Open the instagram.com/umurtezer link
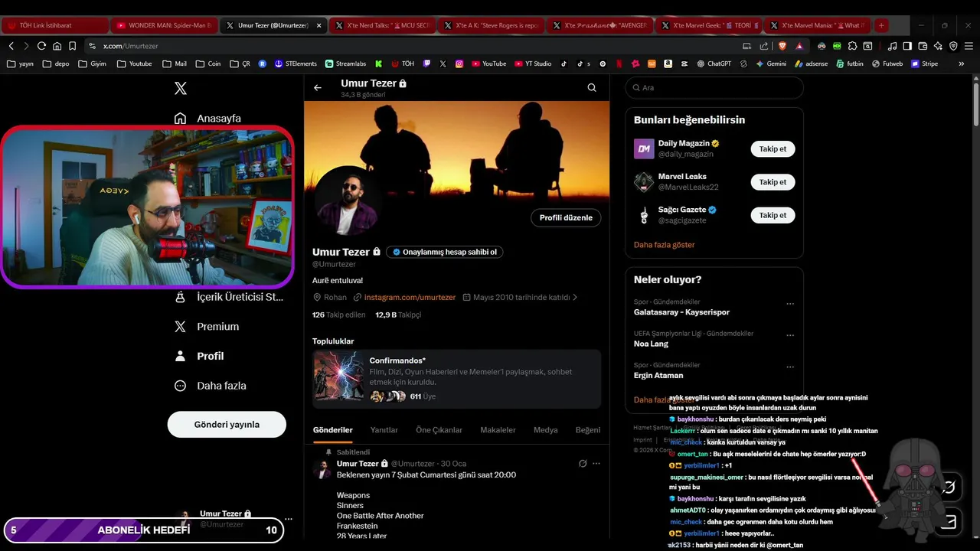The image size is (980, 551). tap(410, 297)
